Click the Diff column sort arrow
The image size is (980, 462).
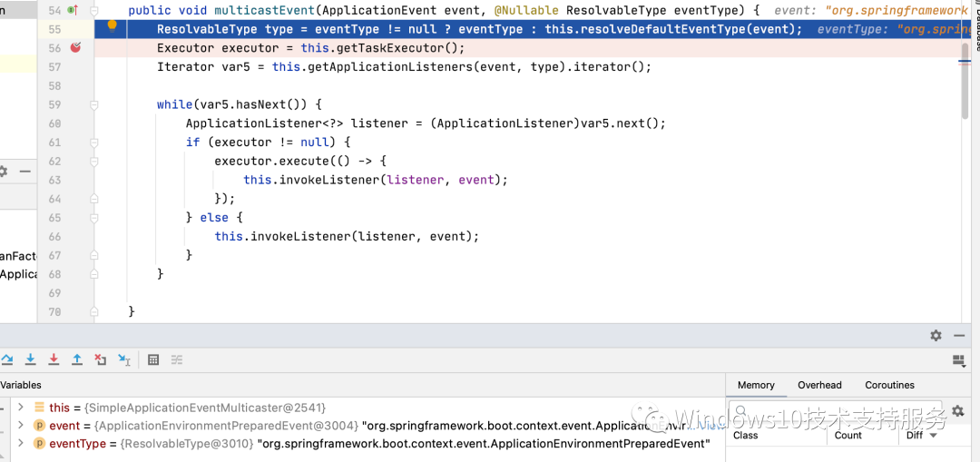[x=933, y=436]
